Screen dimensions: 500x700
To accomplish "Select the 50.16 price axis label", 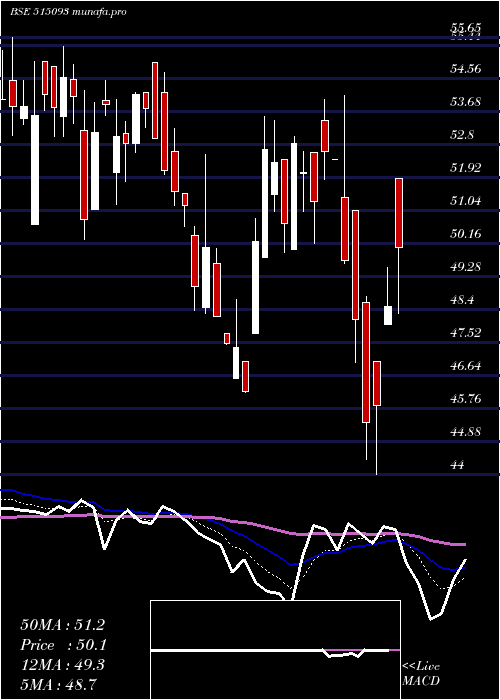I will [466, 233].
